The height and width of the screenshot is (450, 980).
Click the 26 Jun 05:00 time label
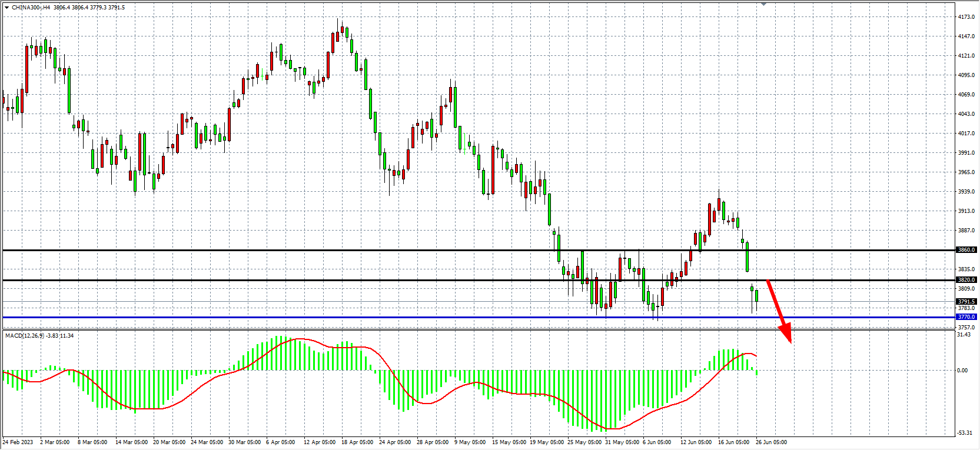[771, 442]
